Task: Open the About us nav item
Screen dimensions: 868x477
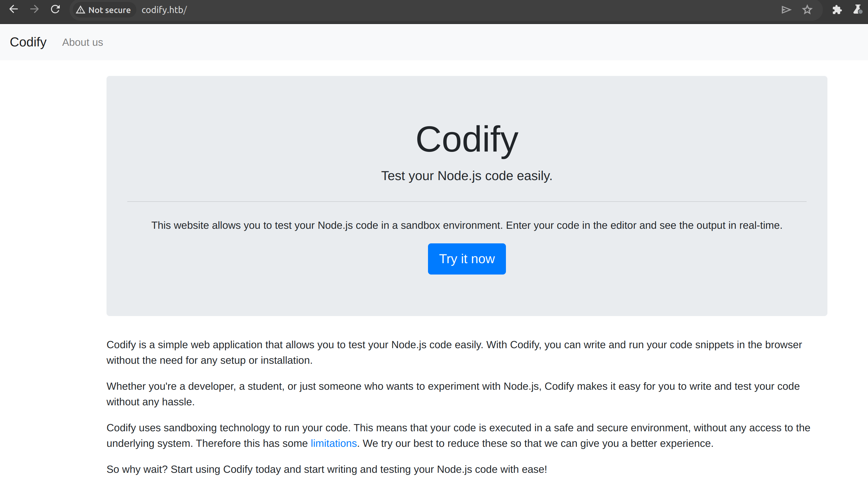Action: point(82,43)
